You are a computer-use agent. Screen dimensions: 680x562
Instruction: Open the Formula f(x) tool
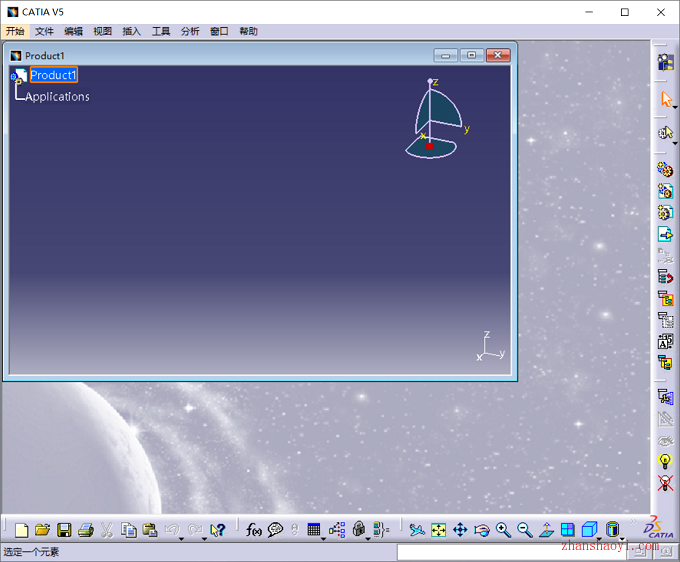(254, 530)
